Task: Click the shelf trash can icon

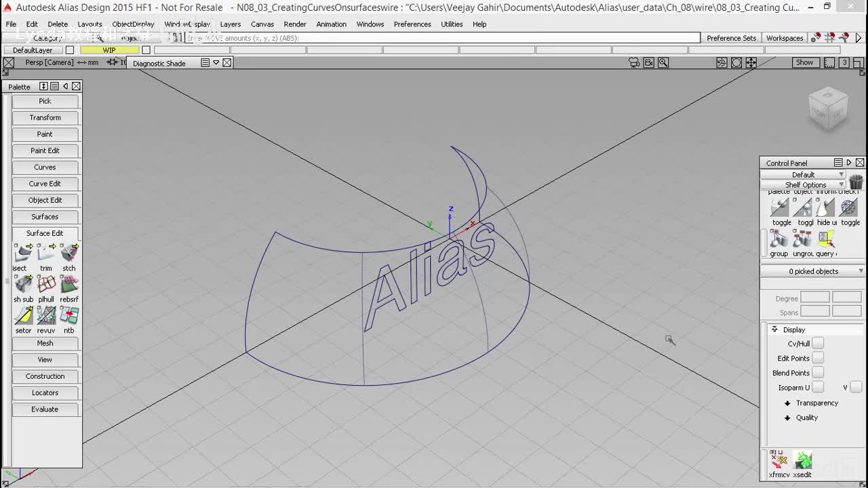Action: tap(856, 182)
